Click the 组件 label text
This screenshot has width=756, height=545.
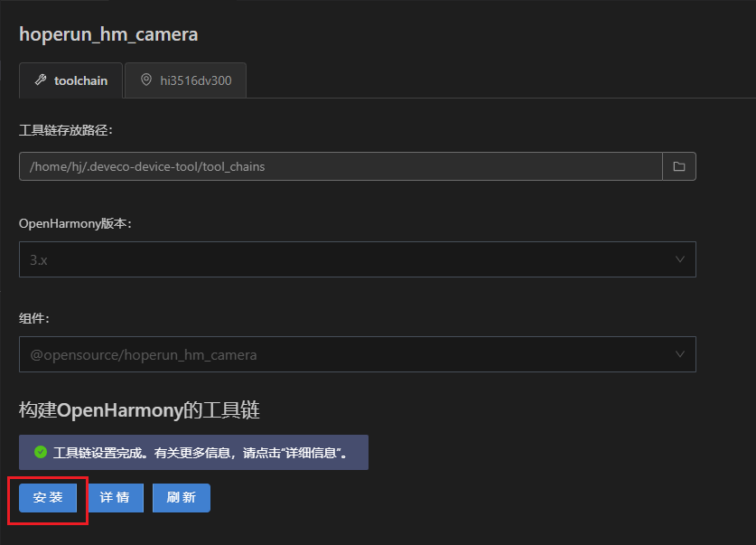click(x=34, y=318)
